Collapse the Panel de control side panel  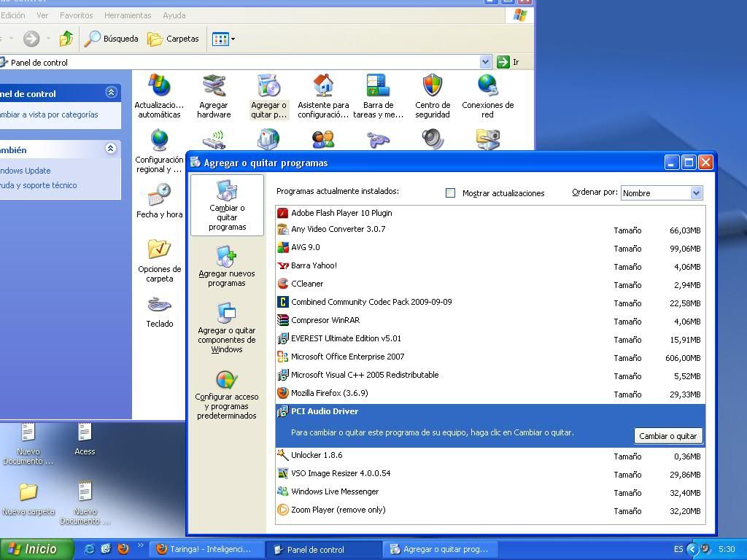[x=111, y=93]
